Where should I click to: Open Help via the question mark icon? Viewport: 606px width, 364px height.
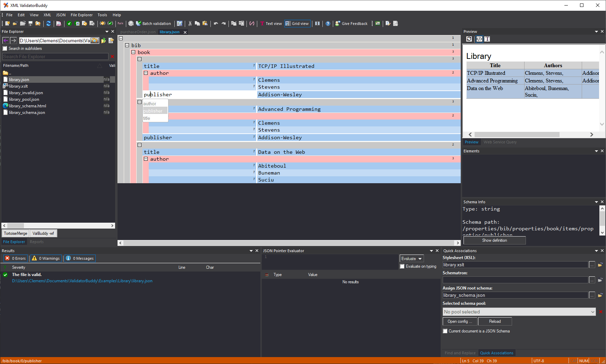[328, 24]
